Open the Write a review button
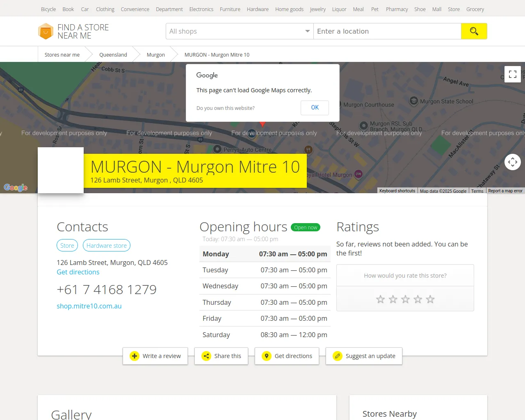The height and width of the screenshot is (420, 525). click(x=155, y=356)
